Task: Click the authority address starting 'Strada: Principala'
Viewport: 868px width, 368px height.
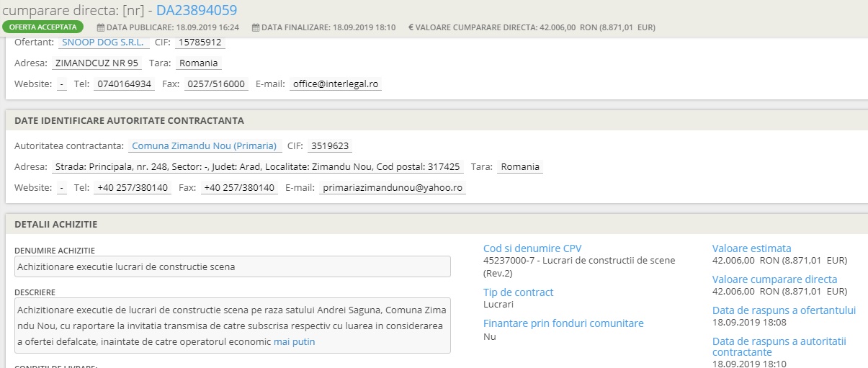Action: (257, 167)
